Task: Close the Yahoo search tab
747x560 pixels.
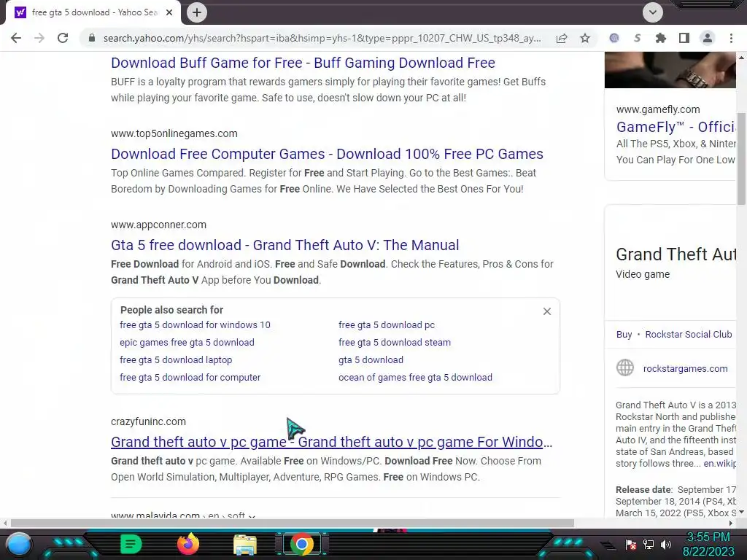Action: (x=169, y=12)
